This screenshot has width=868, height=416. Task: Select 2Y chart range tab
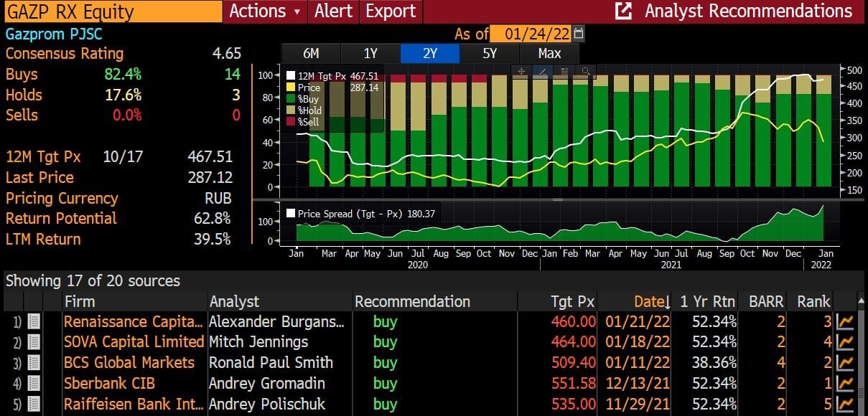(430, 53)
